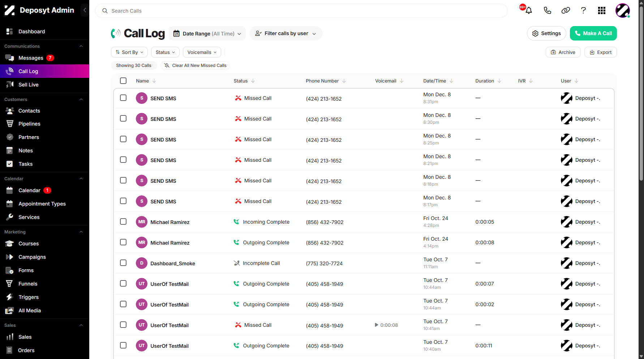644x359 pixels.
Task: Sort by Phone Number column arrow
Action: point(344,81)
